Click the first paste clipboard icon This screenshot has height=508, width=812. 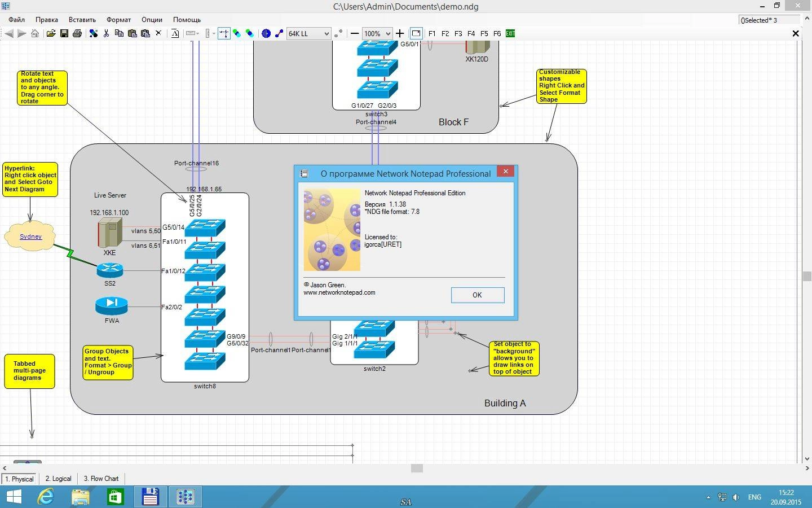tap(132, 34)
